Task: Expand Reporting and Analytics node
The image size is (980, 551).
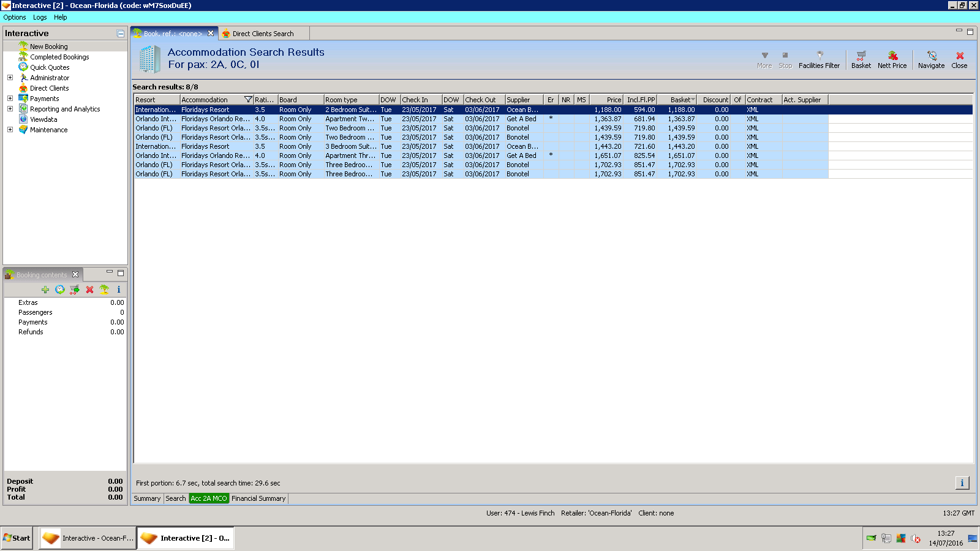Action: point(10,109)
